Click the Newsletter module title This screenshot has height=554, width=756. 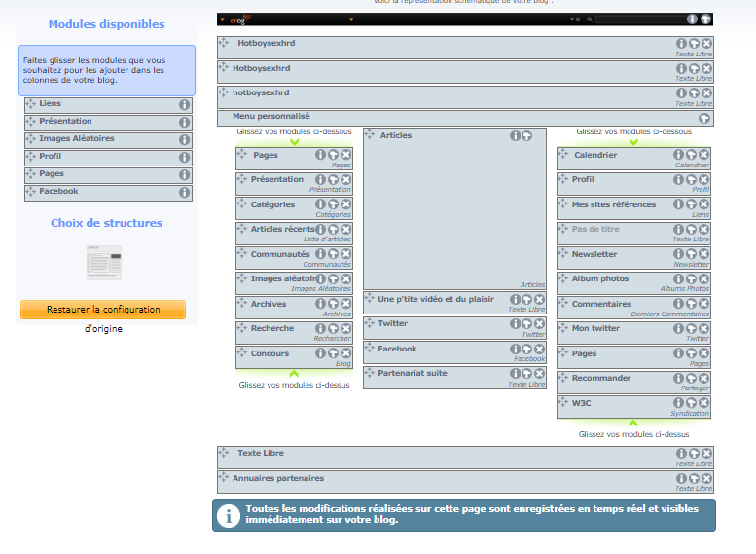point(594,254)
